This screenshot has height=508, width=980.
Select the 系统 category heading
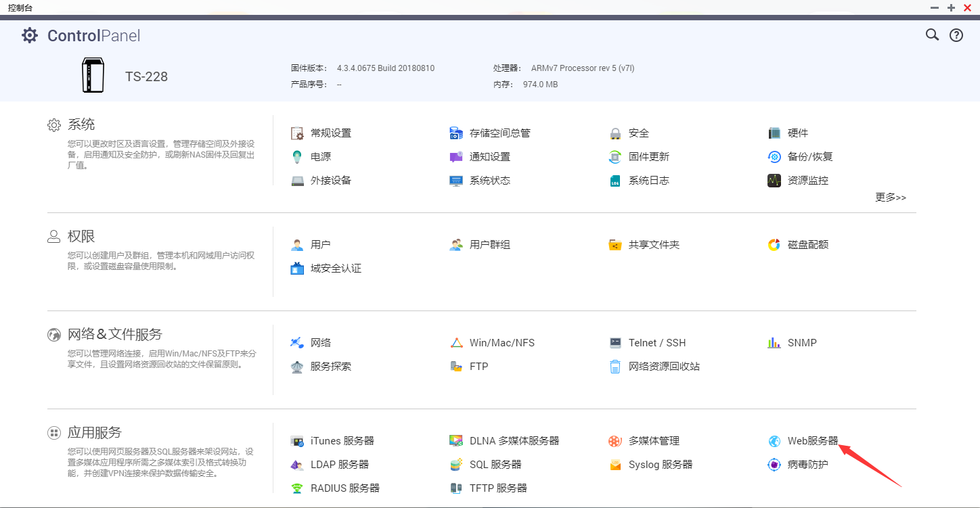(81, 125)
